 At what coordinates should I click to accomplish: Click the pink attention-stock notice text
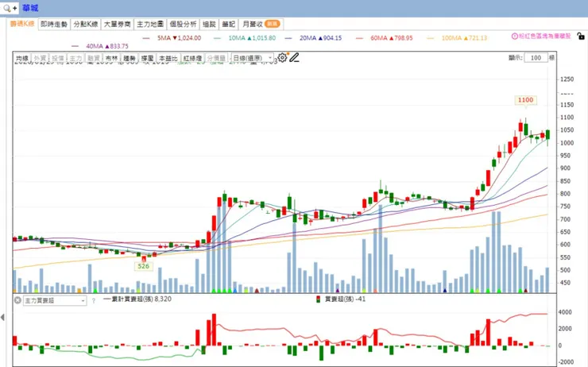[544, 37]
